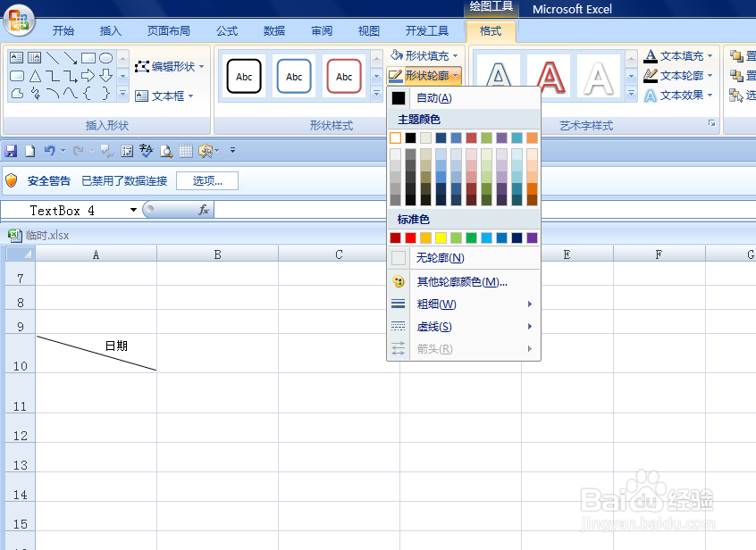The image size is (756, 550).
Task: Click the security warning shield icon
Action: (11, 180)
